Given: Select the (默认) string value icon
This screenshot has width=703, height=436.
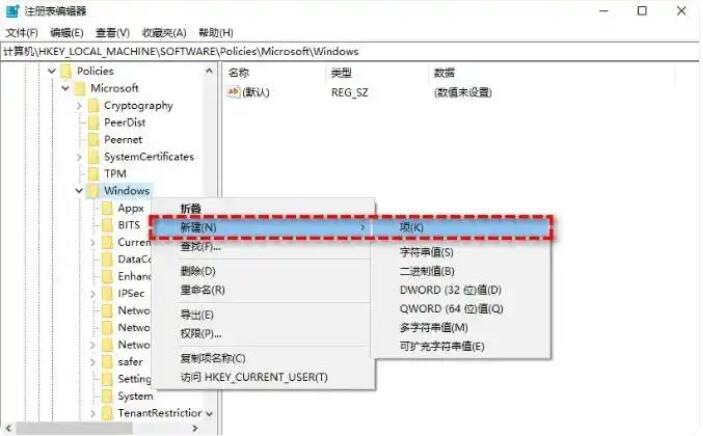Looking at the screenshot, I should tap(233, 92).
